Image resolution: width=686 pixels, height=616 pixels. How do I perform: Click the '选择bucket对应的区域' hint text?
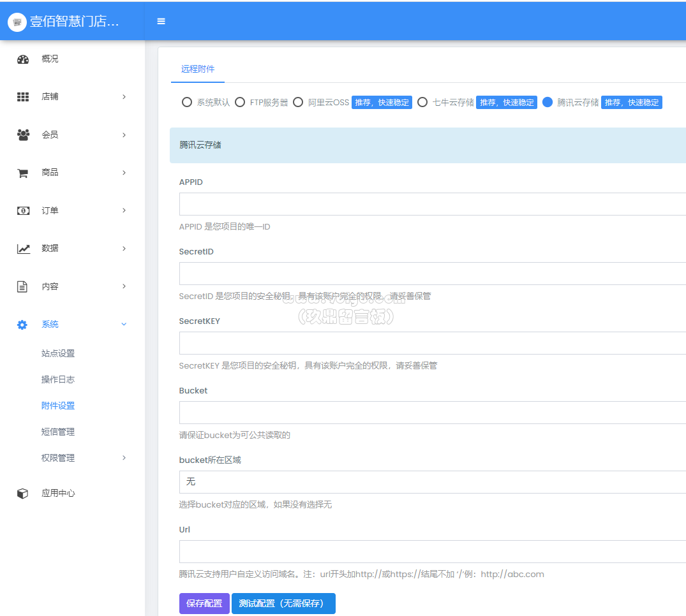click(255, 504)
